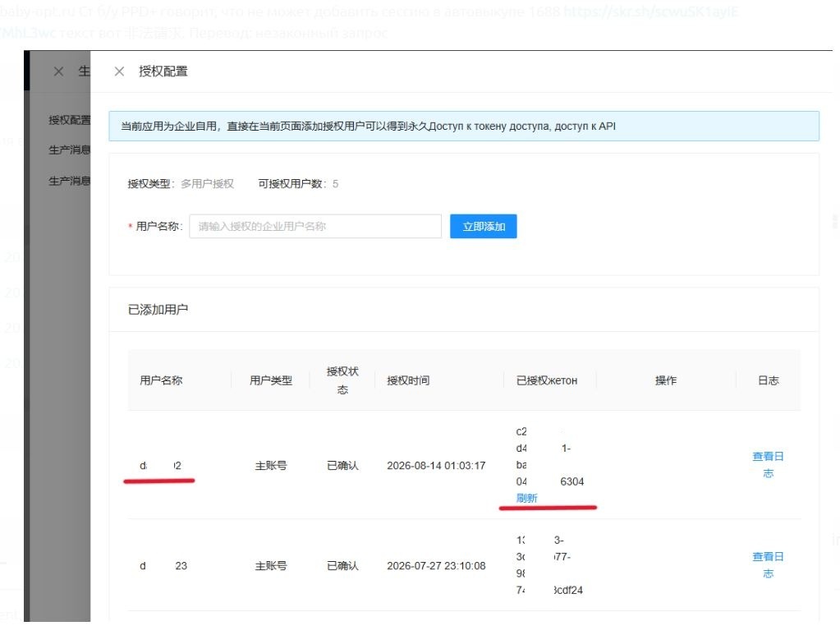Click the 授权类型 多用户授权 label
The height and width of the screenshot is (626, 840).
coord(181,183)
